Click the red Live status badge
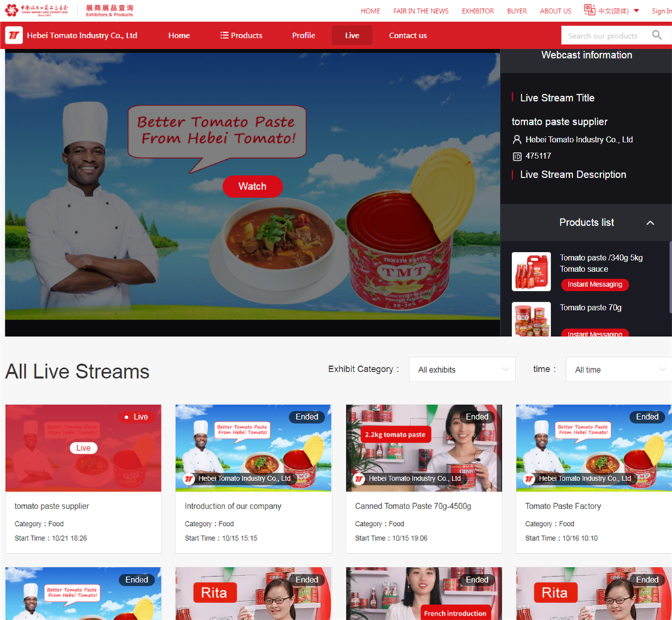This screenshot has height=620, width=672. [136, 417]
